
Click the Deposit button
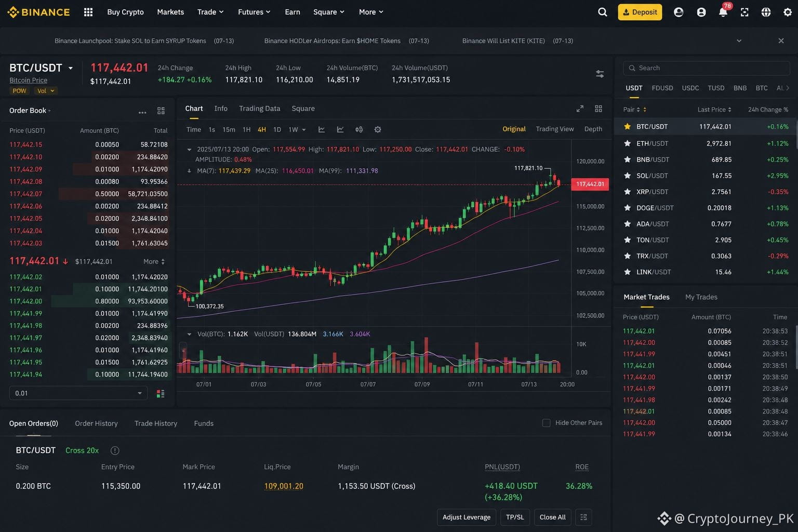coord(640,12)
